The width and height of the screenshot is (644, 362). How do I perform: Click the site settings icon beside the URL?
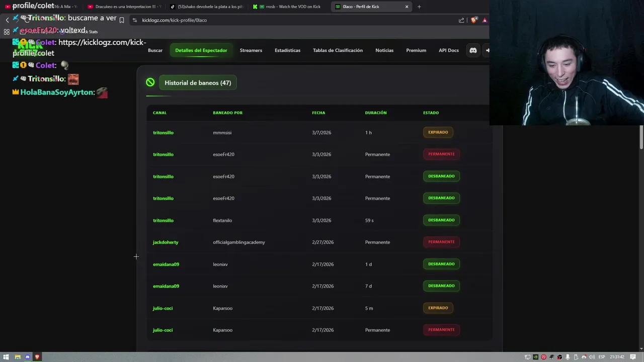coord(134,20)
